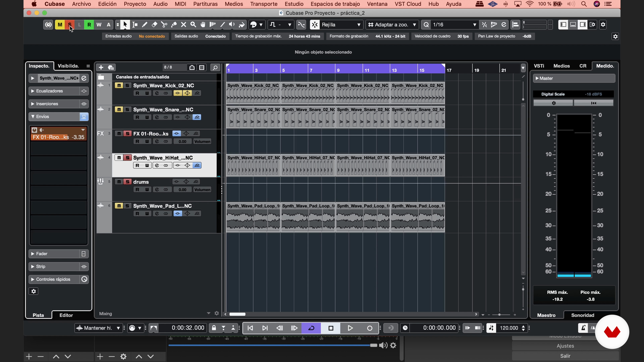Select the Glue tool
The height and width of the screenshot is (362, 644).
coord(174,24)
